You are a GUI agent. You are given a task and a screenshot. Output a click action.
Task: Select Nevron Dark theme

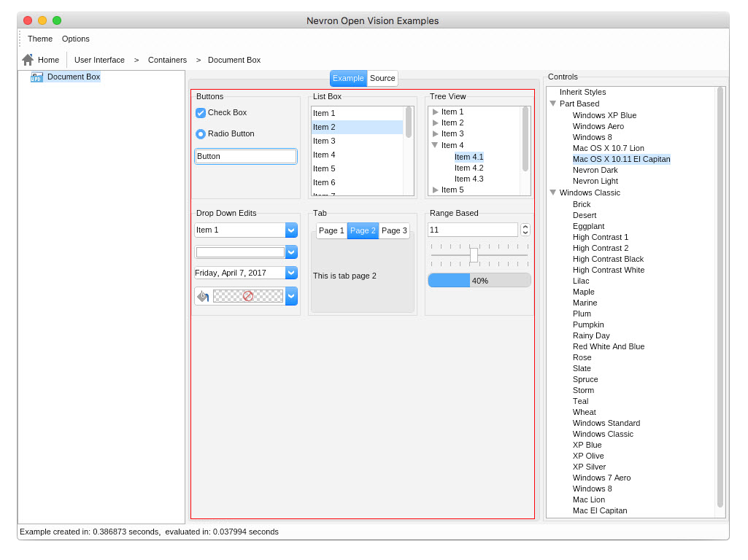(595, 170)
